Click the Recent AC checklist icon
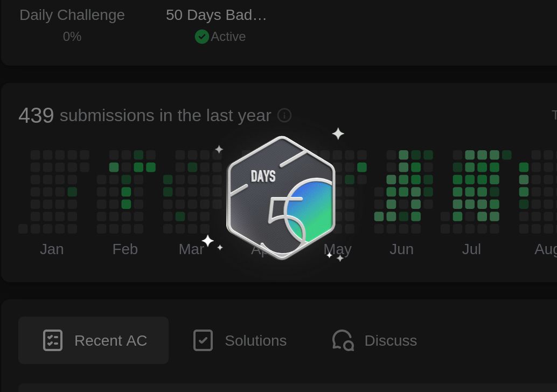The width and height of the screenshot is (557, 392). (x=53, y=340)
